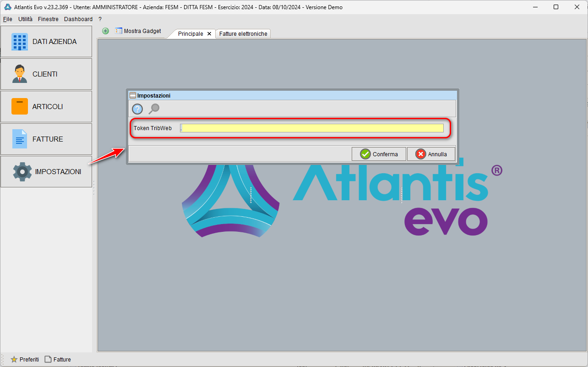Switch to the Fatture elettroniche tab

tap(243, 33)
